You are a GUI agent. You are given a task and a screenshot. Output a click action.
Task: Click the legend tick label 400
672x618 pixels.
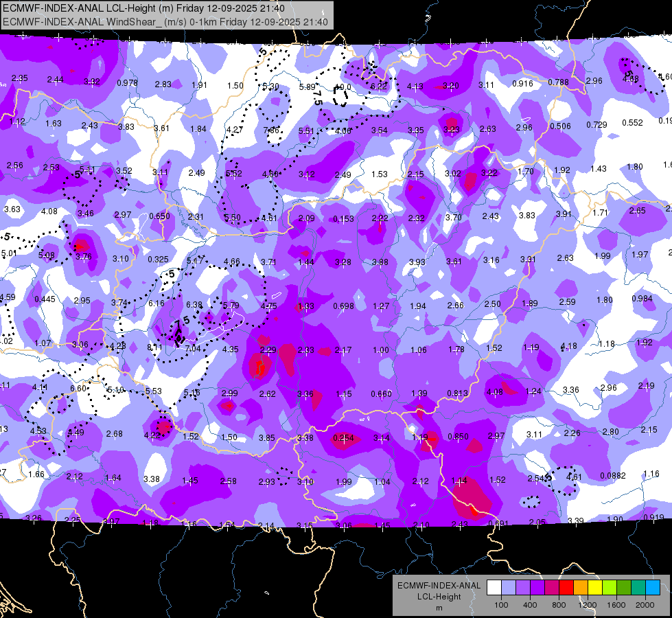tap(530, 605)
